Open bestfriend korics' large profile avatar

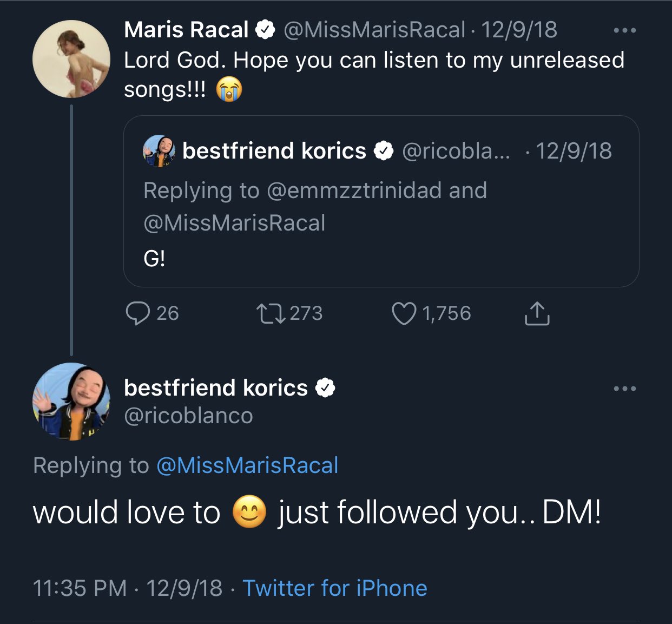click(71, 401)
